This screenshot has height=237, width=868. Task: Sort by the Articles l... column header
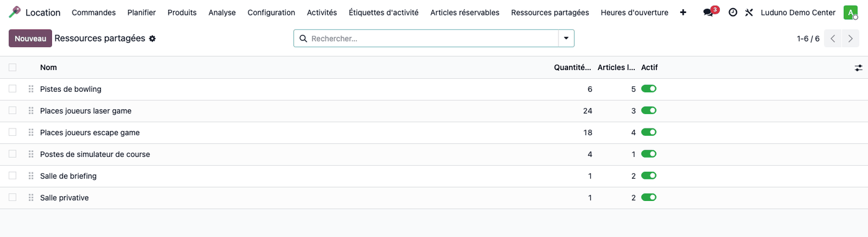tap(617, 68)
